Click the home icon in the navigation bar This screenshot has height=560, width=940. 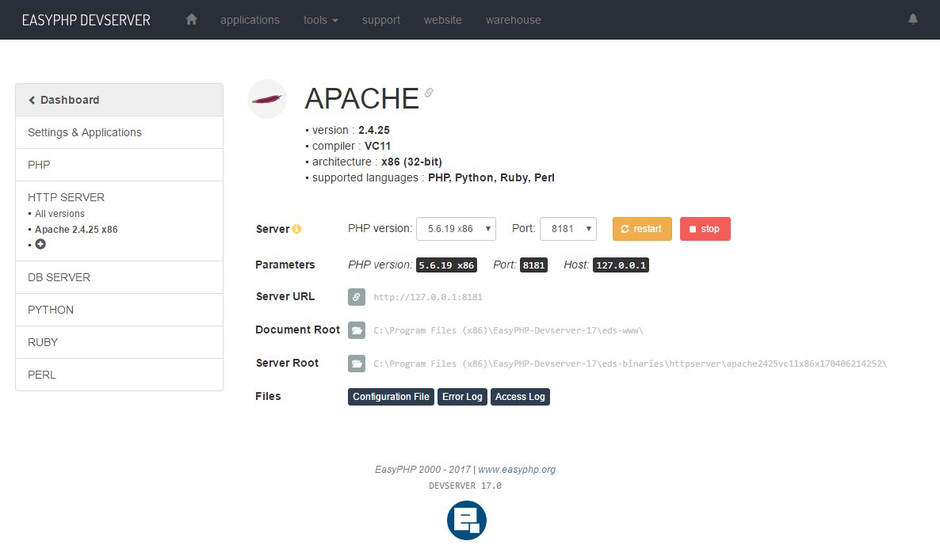click(x=191, y=19)
